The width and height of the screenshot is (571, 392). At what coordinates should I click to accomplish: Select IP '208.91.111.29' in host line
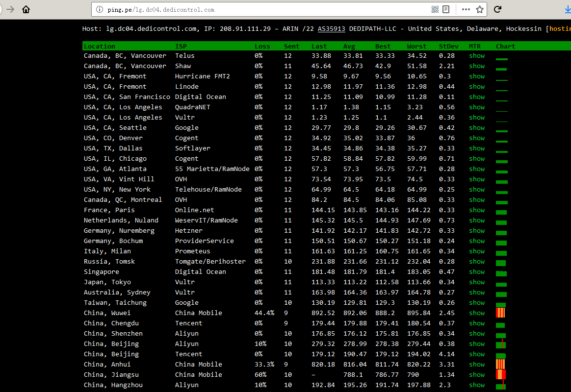245,29
